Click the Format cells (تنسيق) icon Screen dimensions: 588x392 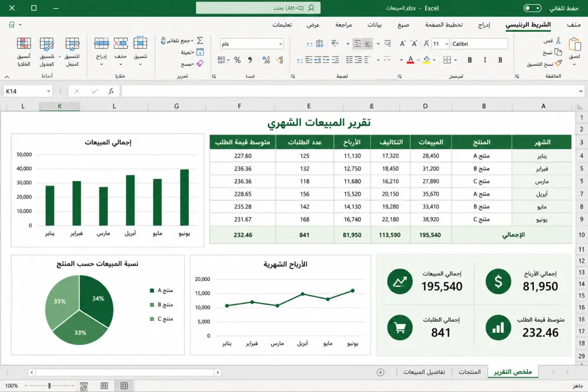tap(141, 43)
